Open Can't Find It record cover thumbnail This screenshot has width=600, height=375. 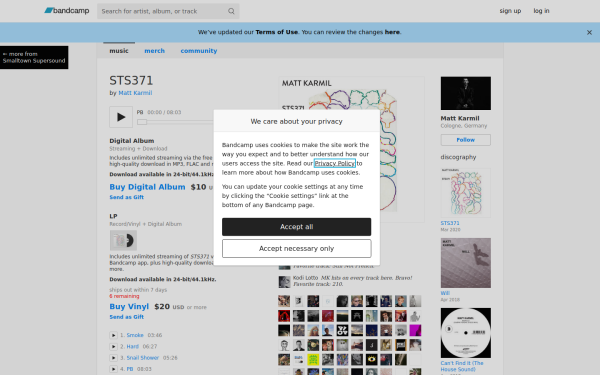(x=466, y=333)
